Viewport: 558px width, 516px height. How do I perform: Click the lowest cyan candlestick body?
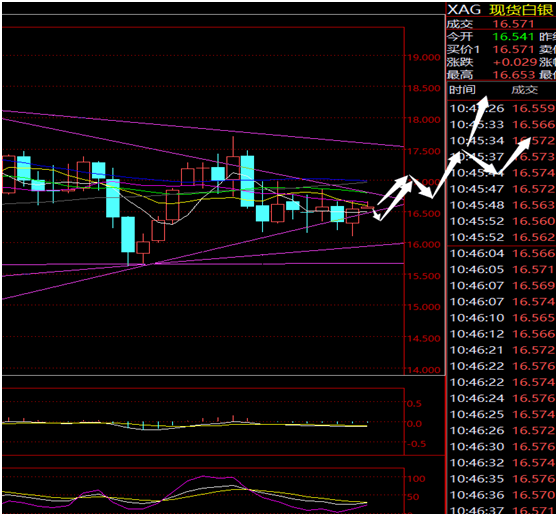pos(128,235)
